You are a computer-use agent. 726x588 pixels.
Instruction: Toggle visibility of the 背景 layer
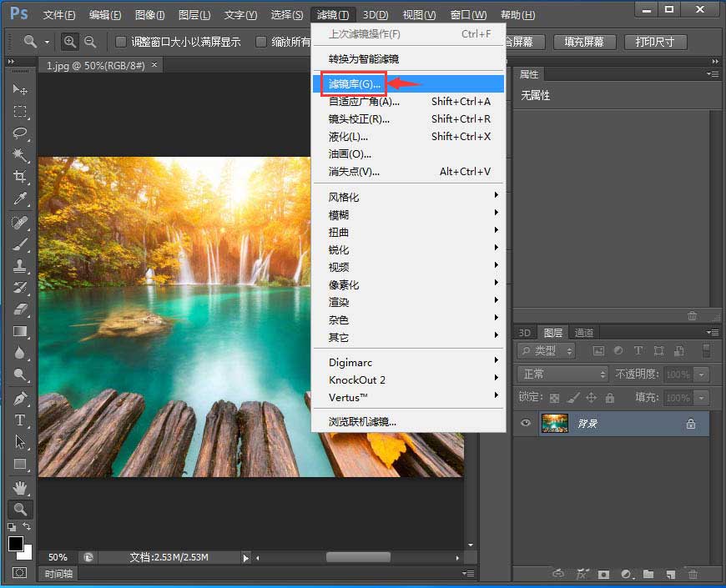[526, 424]
